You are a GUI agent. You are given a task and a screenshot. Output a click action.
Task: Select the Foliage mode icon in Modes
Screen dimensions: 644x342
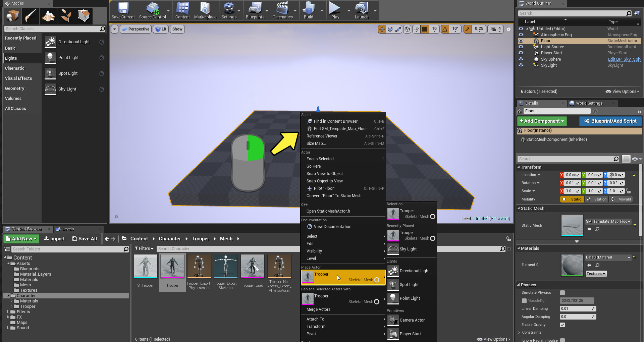(66, 16)
